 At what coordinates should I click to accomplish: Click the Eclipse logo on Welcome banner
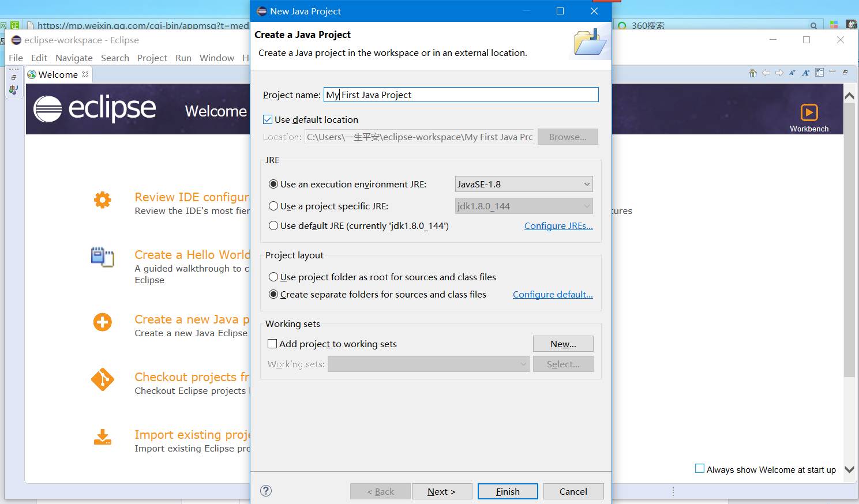click(95, 108)
